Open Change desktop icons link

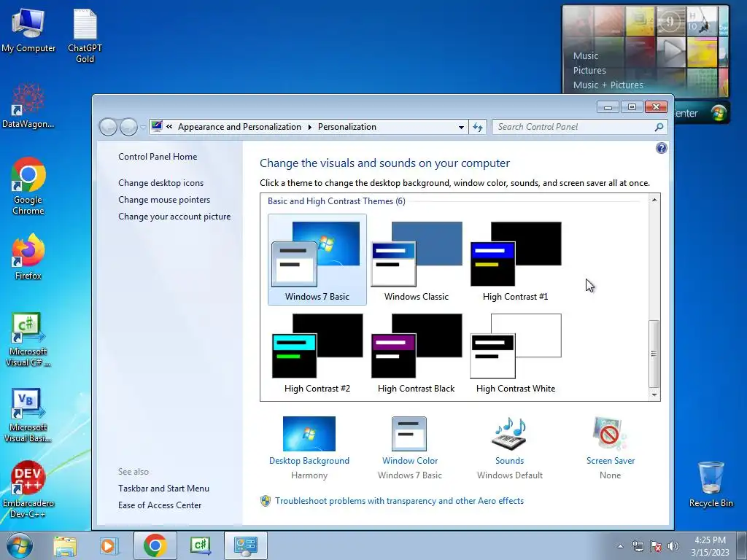(x=161, y=183)
